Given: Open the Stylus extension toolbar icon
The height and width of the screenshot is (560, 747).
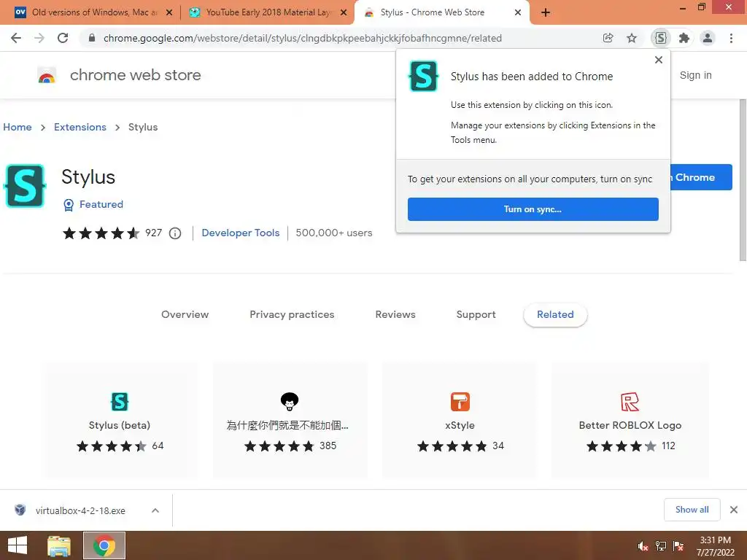Looking at the screenshot, I should pos(661,38).
